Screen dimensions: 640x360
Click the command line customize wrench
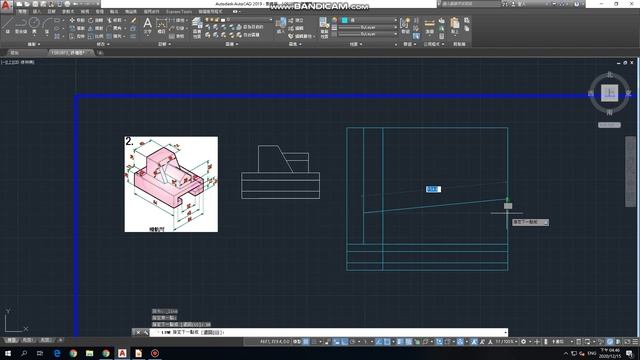click(146, 332)
